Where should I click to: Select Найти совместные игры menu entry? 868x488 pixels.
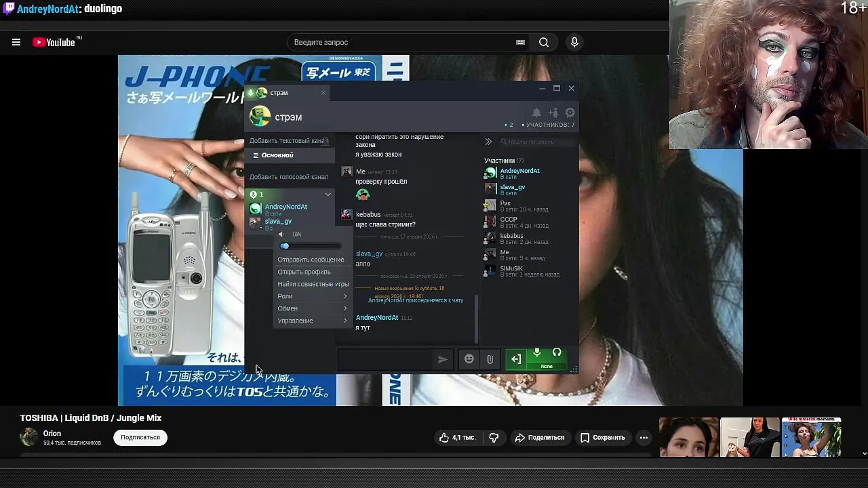click(313, 284)
